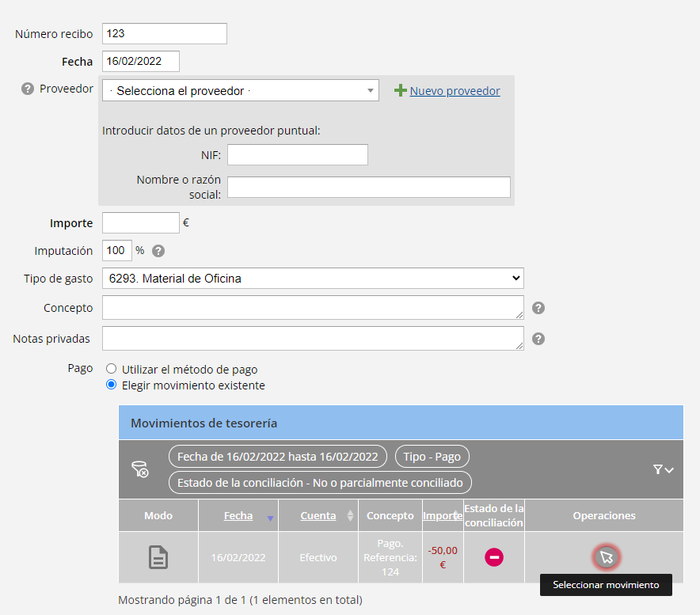Sort table by Cuenta header link
The width and height of the screenshot is (700, 615).
[x=318, y=515]
